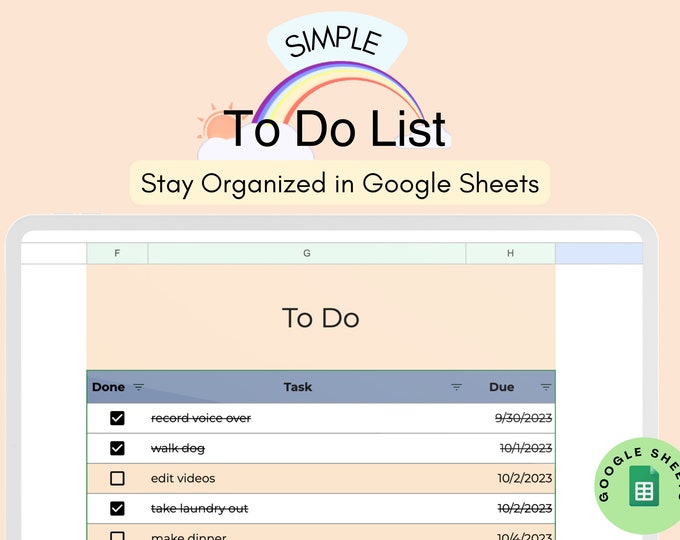Click the Due header label
The width and height of the screenshot is (680, 540).
tap(502, 387)
